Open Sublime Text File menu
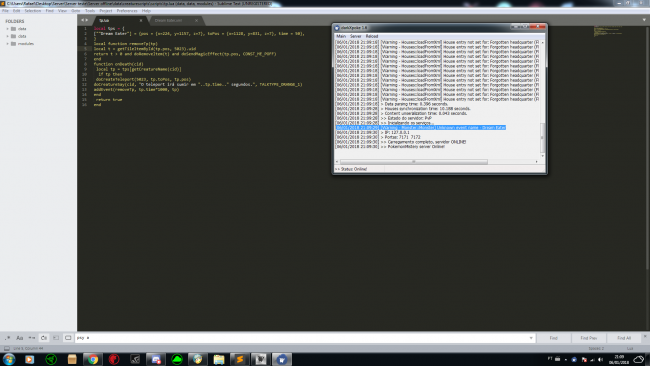This screenshot has height=366, width=650. (5, 11)
